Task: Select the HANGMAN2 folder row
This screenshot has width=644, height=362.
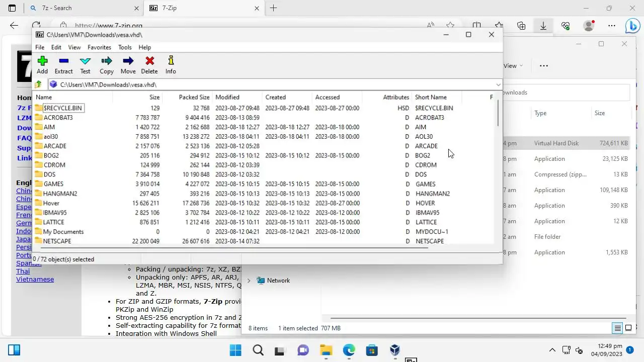Action: tap(264, 194)
